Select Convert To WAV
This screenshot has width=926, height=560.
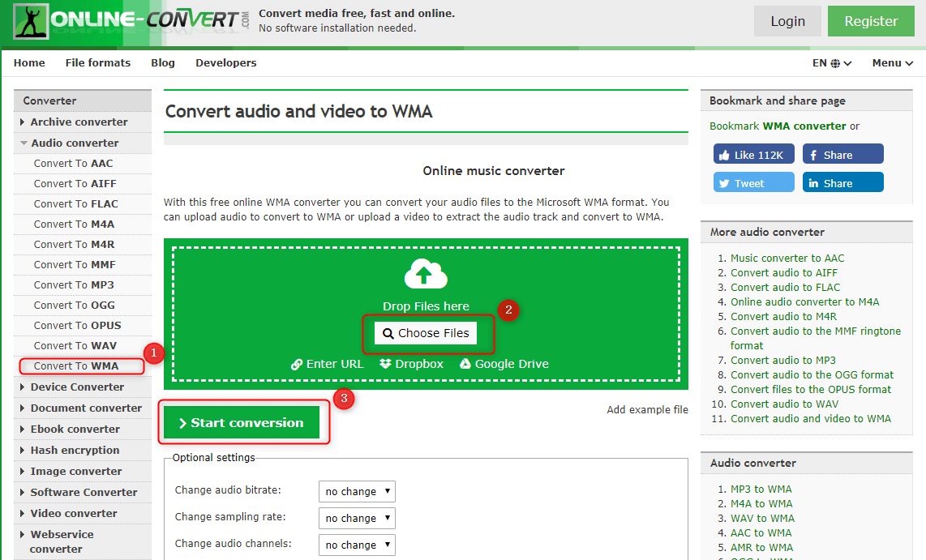click(x=75, y=346)
